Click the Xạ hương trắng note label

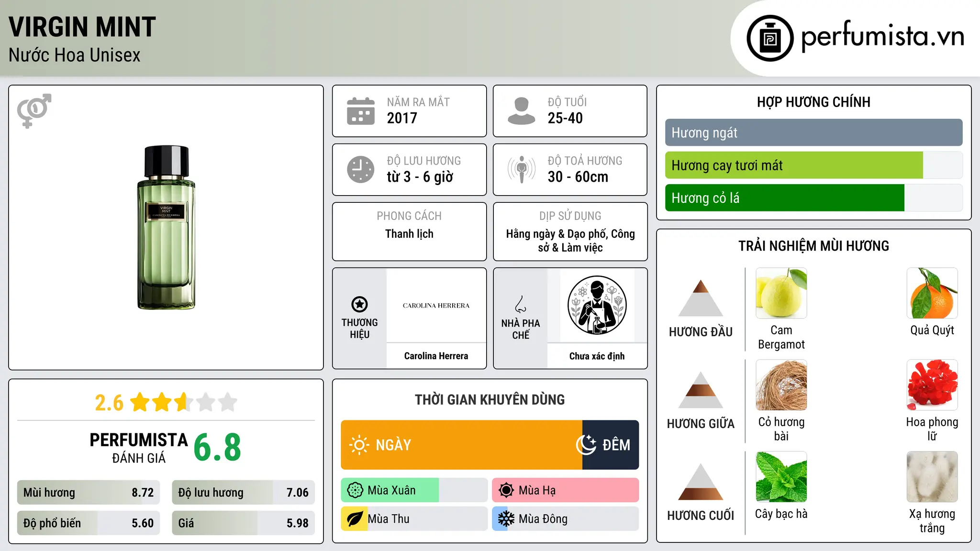[932, 521]
